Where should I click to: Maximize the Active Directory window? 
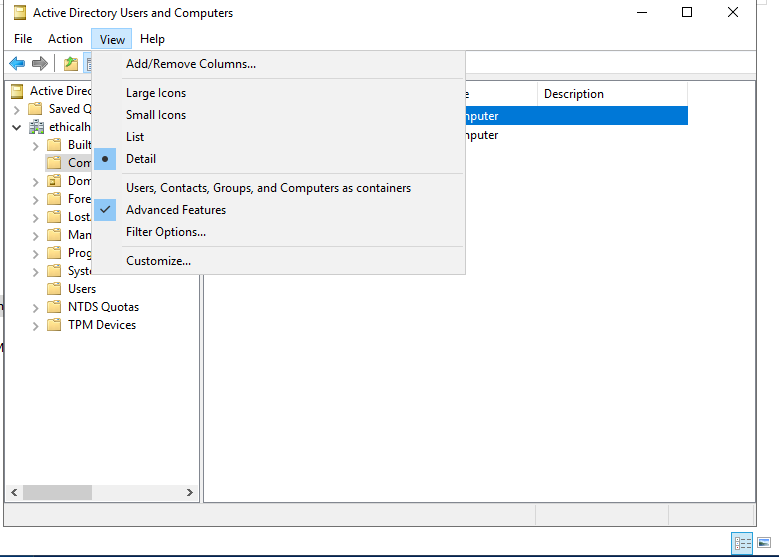click(x=687, y=12)
